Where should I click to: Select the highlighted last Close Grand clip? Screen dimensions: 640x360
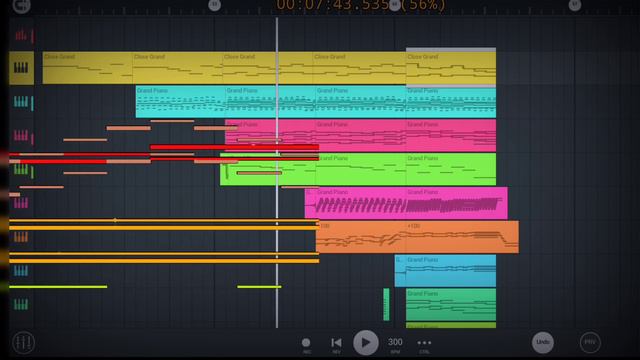pyautogui.click(x=451, y=68)
